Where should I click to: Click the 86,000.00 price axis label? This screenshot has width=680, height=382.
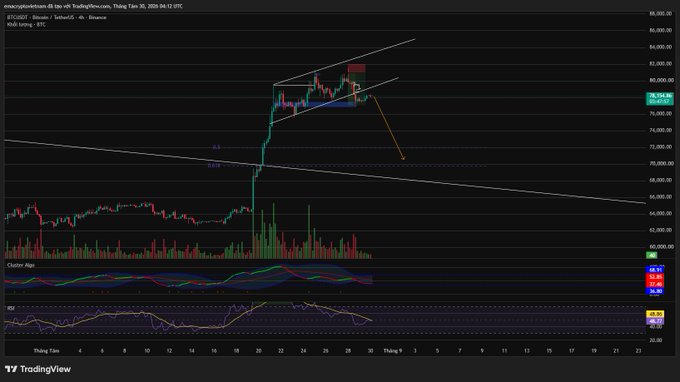(661, 30)
